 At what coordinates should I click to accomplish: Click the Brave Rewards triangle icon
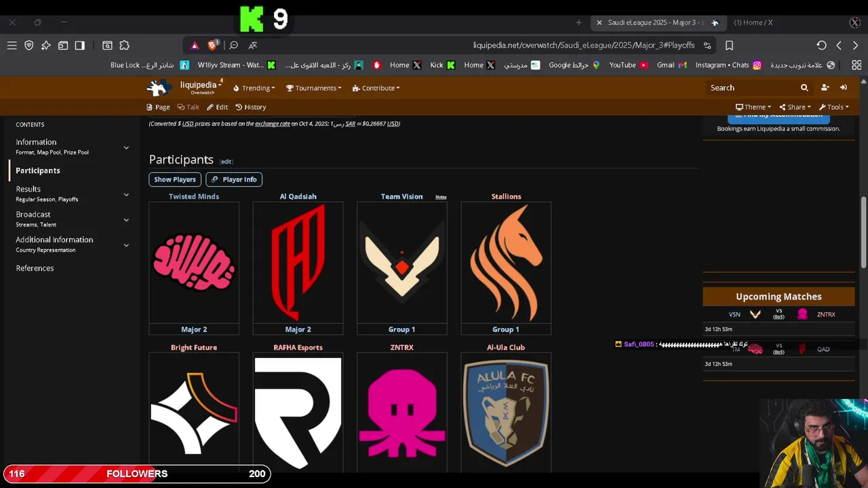point(195,45)
